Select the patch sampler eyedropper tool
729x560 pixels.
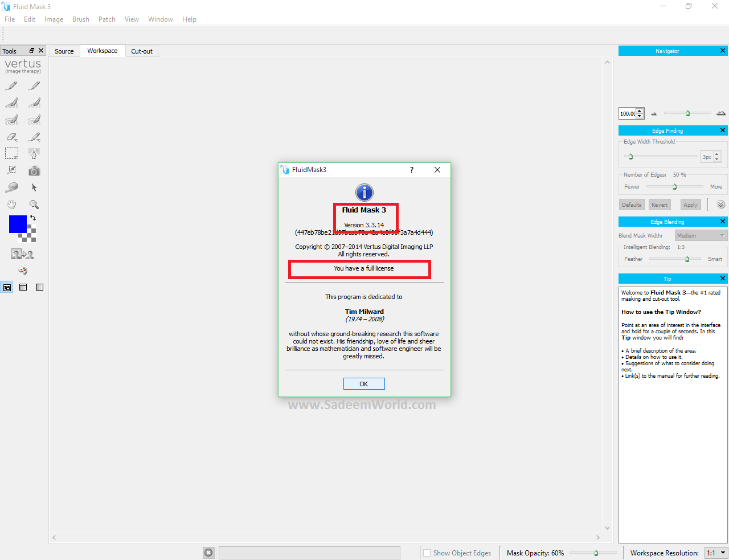coord(11,170)
